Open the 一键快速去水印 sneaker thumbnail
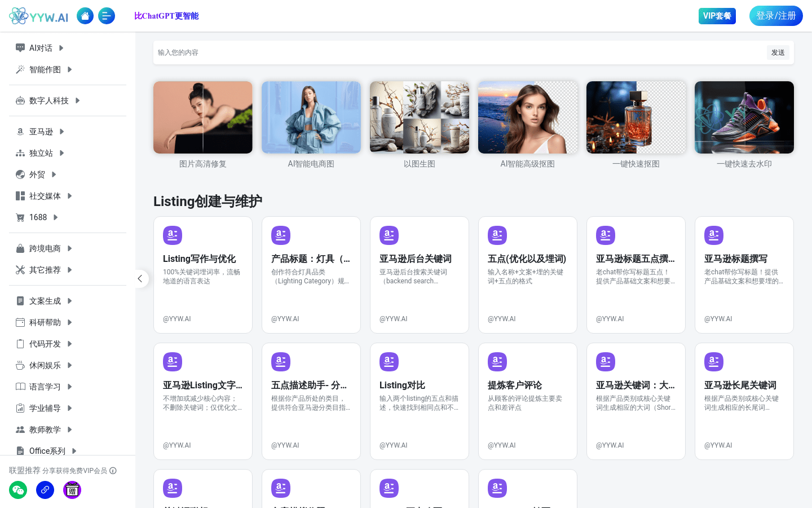812x508 pixels. click(x=744, y=117)
